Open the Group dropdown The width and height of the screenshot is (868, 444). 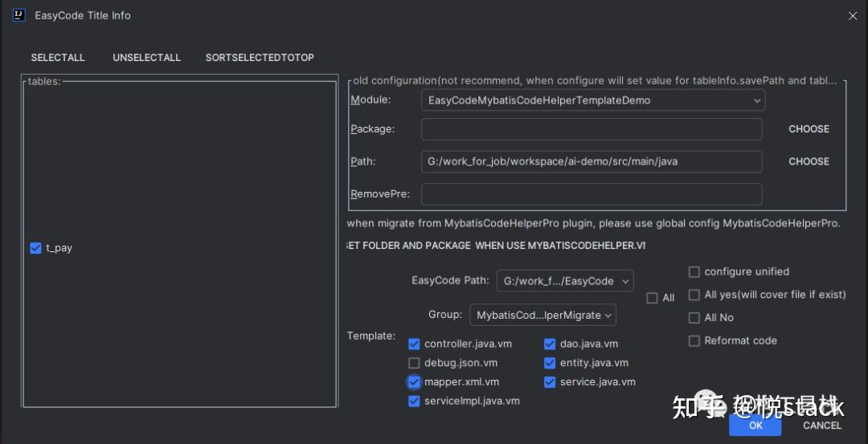click(542, 316)
